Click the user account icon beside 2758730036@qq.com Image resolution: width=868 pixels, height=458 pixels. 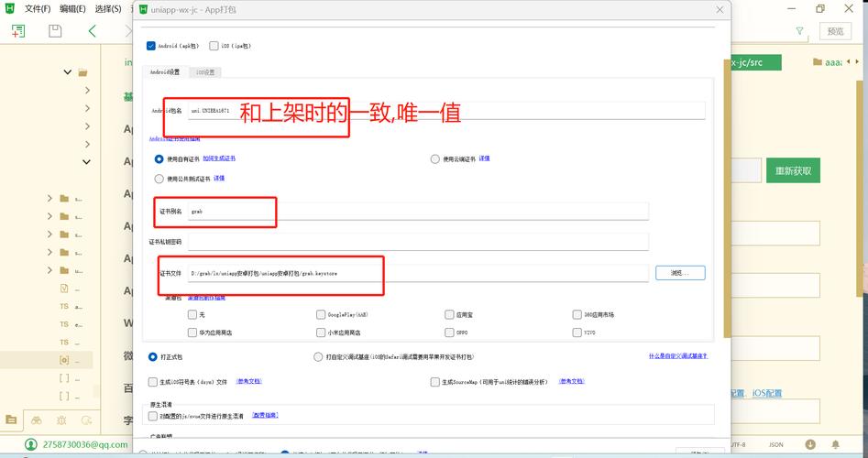(30, 444)
